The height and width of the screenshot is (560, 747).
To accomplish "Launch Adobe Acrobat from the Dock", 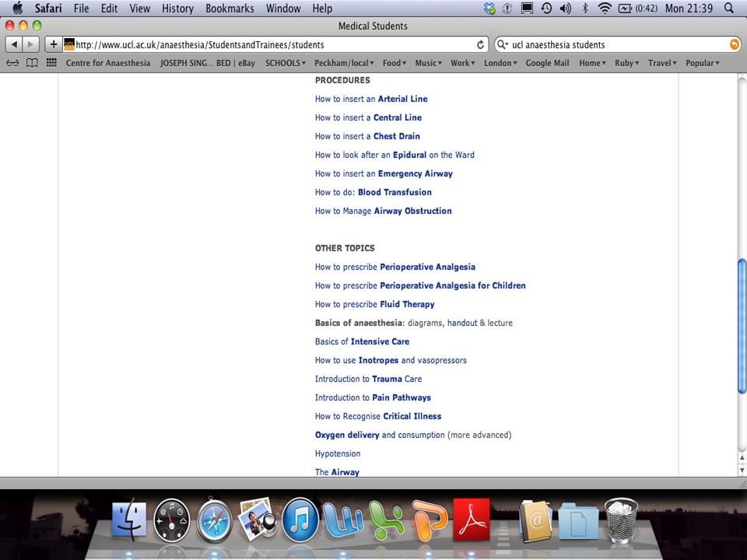I will tap(472, 520).
